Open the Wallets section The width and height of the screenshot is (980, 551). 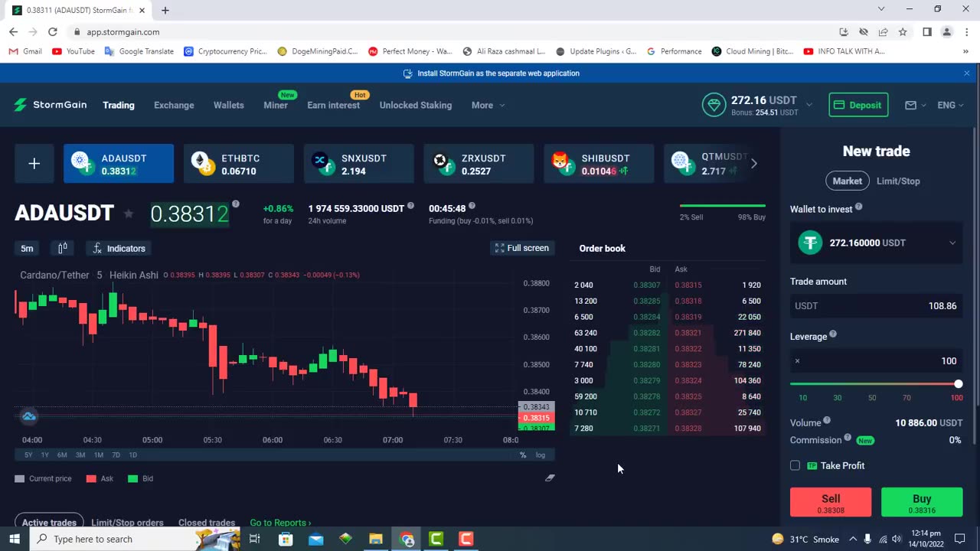(229, 105)
